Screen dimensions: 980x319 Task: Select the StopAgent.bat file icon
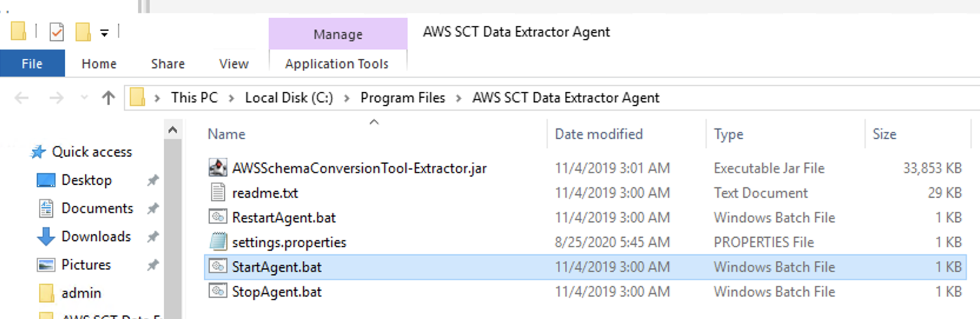click(218, 292)
